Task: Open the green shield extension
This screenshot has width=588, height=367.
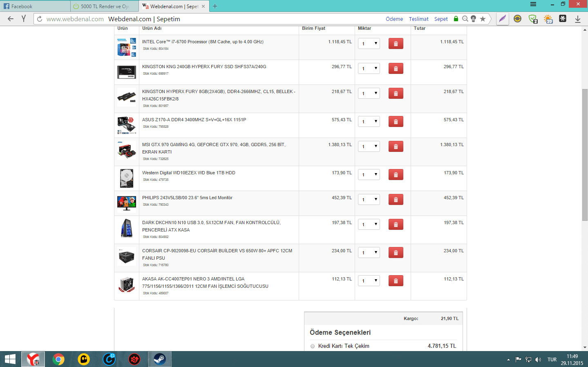Action: [532, 19]
